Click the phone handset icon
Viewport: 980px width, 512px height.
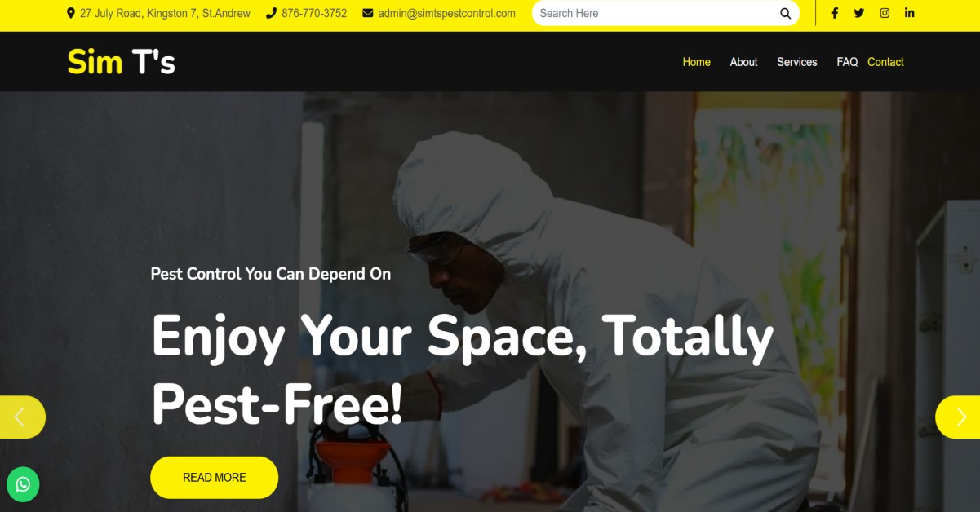click(271, 13)
